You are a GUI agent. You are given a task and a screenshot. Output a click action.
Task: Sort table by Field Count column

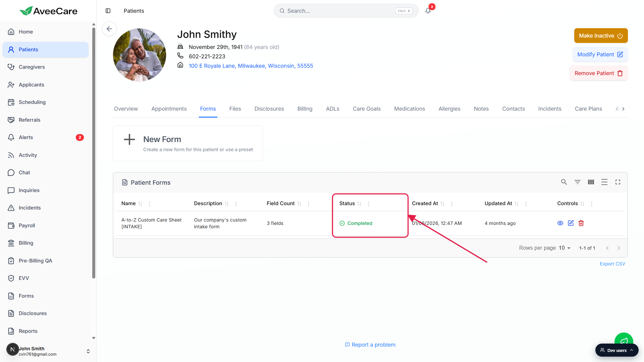pyautogui.click(x=299, y=204)
